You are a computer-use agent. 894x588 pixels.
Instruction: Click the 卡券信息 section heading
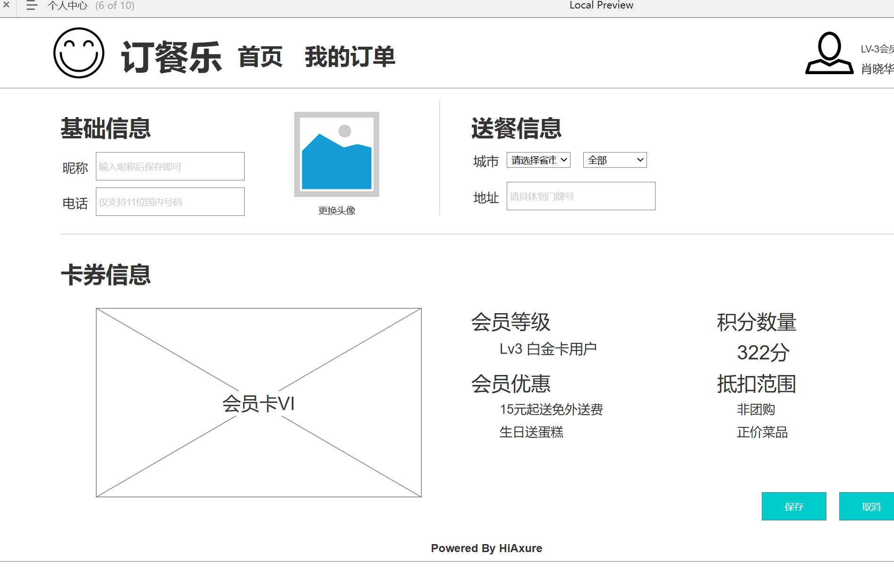[x=106, y=275]
